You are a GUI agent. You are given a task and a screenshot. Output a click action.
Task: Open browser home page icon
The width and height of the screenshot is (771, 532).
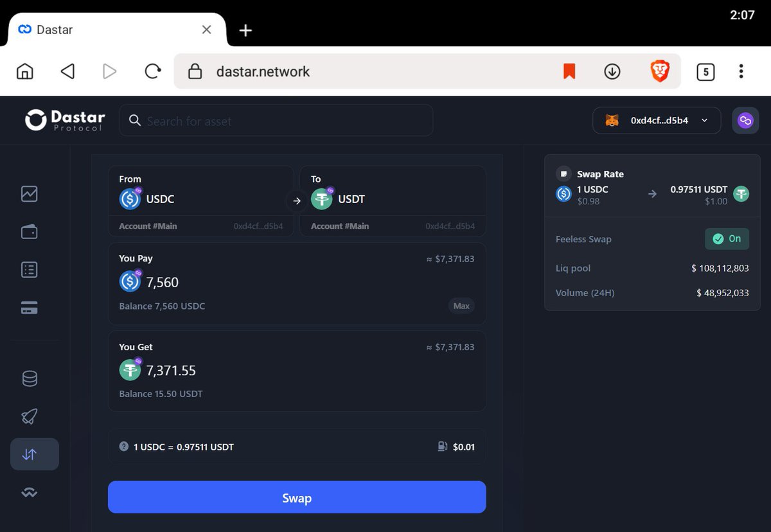(24, 71)
